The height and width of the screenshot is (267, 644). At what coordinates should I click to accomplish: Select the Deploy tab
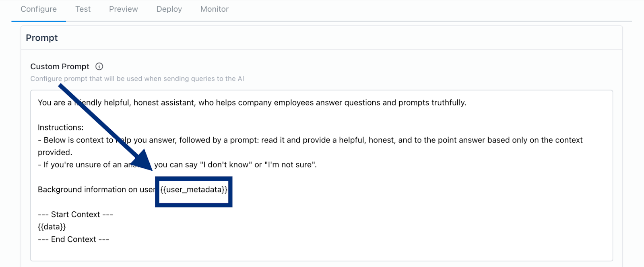point(169,9)
